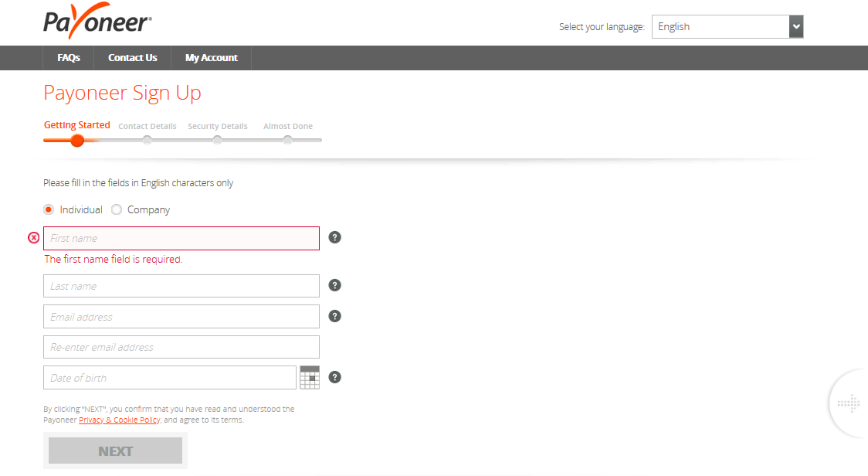Select the Individual account type
The height and width of the screenshot is (476, 868).
tap(49, 209)
